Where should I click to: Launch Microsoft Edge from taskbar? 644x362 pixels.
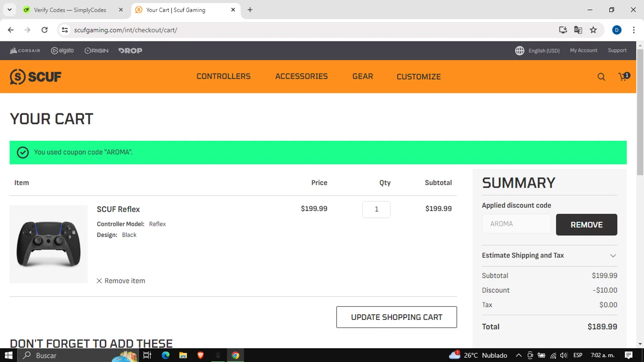(x=166, y=355)
